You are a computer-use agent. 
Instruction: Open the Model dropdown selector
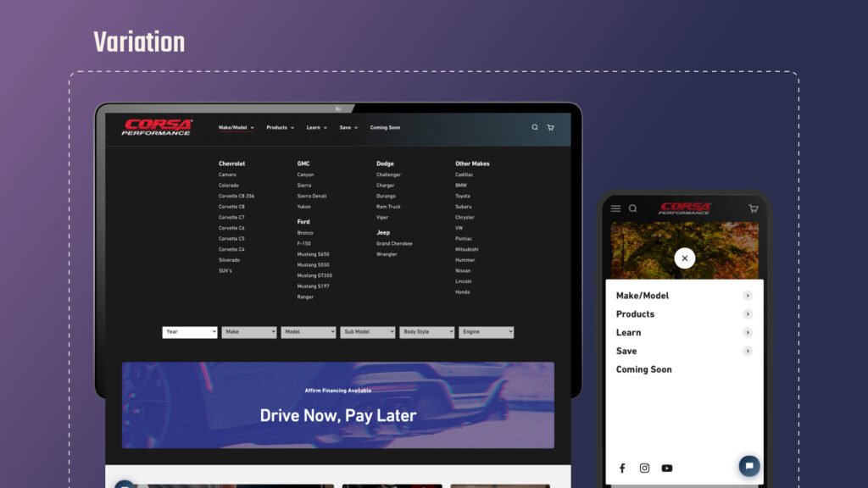tap(309, 332)
